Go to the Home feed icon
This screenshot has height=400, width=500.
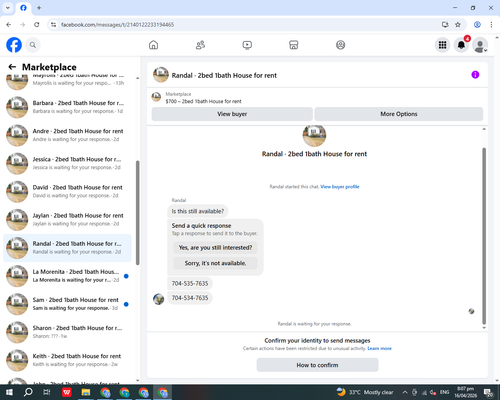click(153, 45)
